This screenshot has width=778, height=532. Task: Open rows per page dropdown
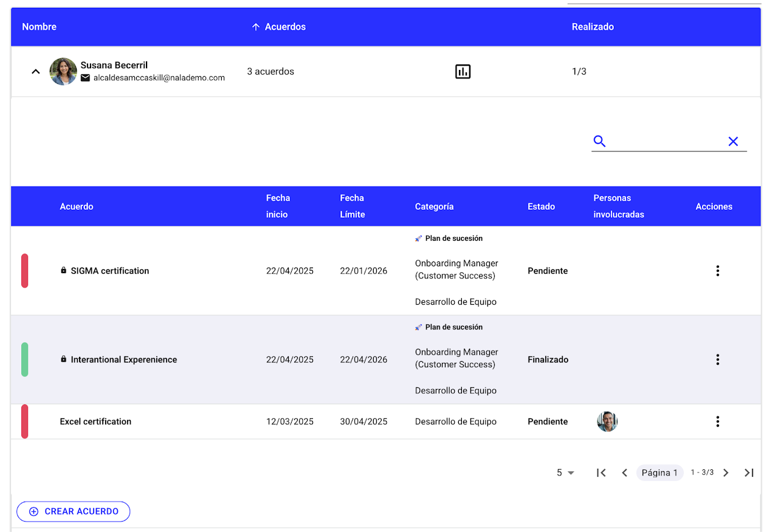565,472
